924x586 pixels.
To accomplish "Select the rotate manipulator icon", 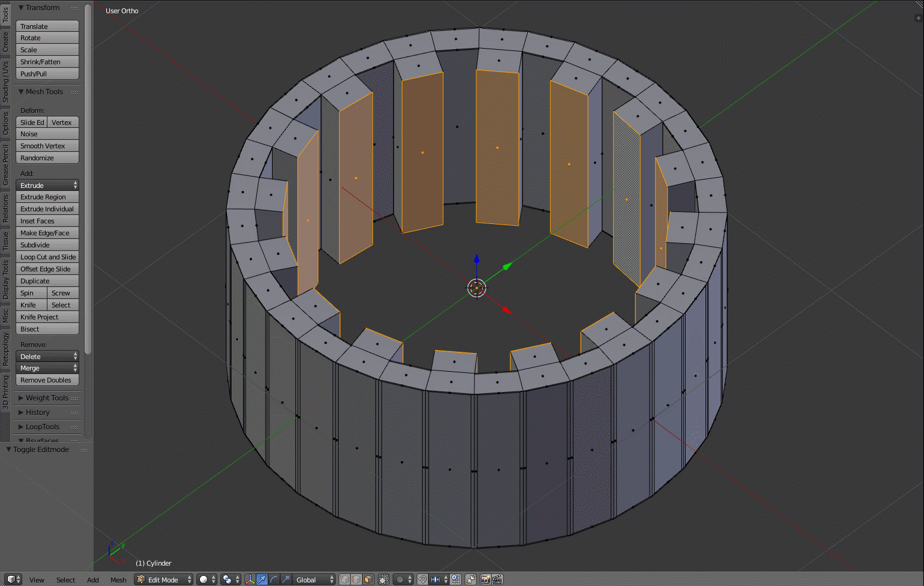I will click(x=274, y=579).
